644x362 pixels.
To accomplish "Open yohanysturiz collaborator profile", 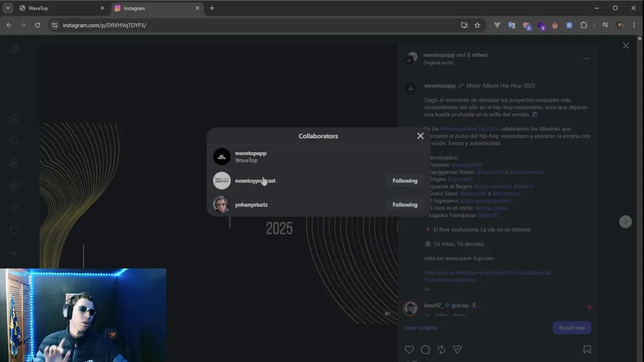I will [251, 205].
